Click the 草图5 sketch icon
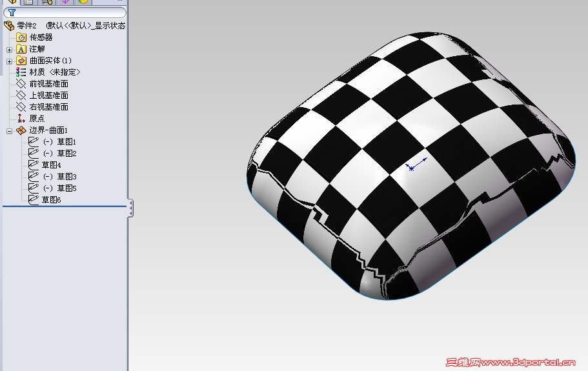Viewport: 588px width, 371px height. pos(34,188)
